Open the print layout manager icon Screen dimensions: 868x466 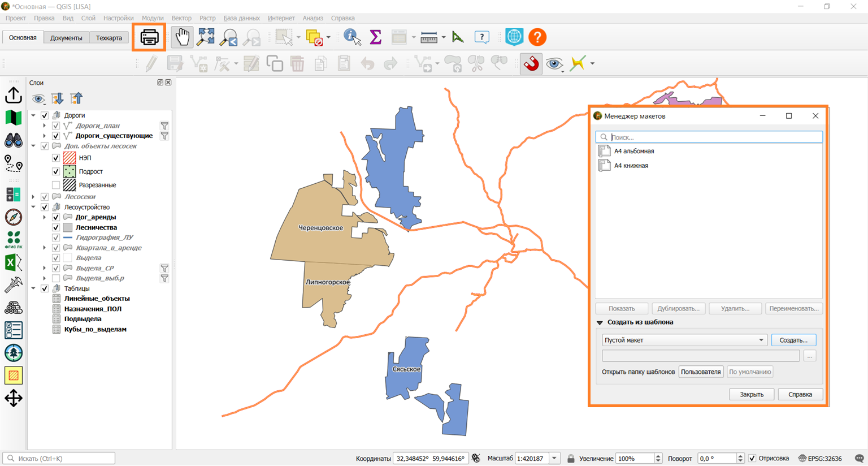click(x=149, y=37)
